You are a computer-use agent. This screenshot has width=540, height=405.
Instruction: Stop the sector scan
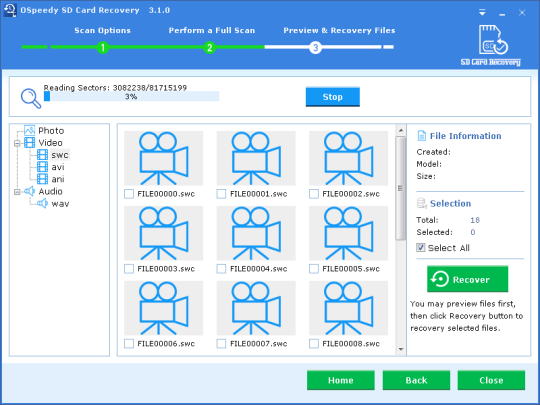tap(333, 97)
